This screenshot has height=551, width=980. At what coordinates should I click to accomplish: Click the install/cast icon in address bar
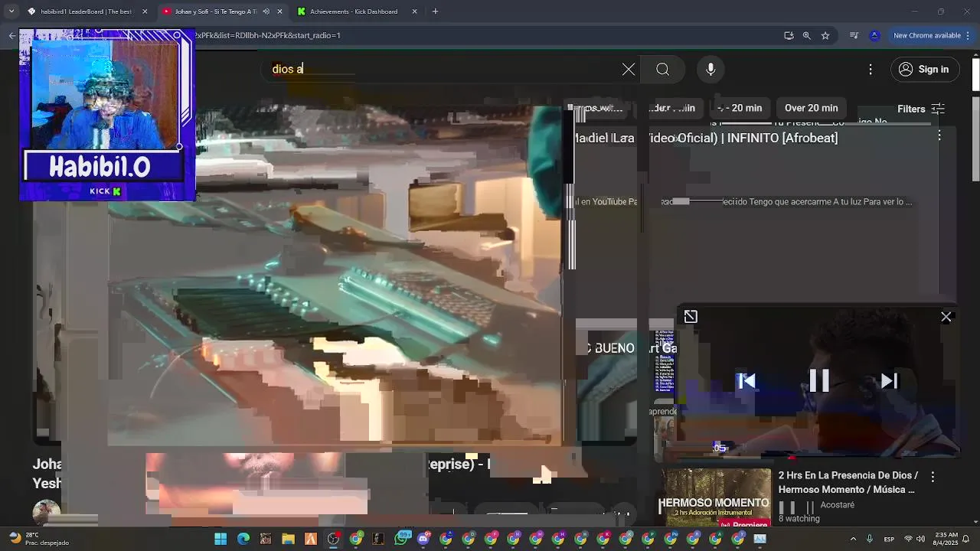pos(789,35)
